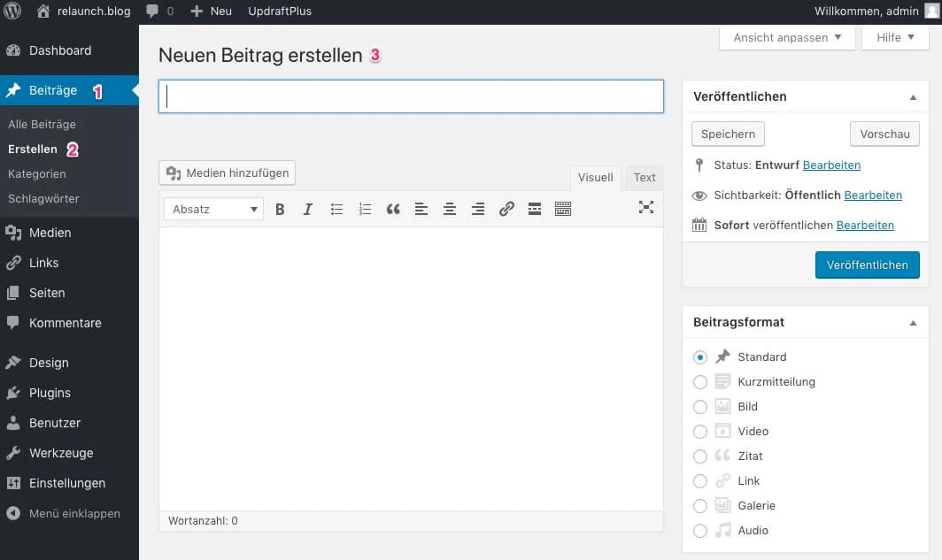This screenshot has width=942, height=560.
Task: Open Schlagwörter submenu
Action: 44,199
